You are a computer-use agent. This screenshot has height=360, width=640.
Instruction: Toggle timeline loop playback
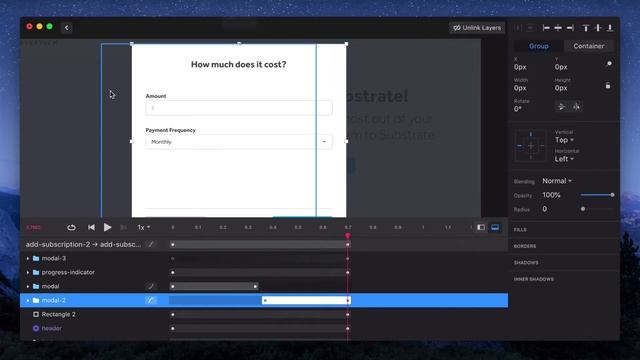(x=71, y=227)
